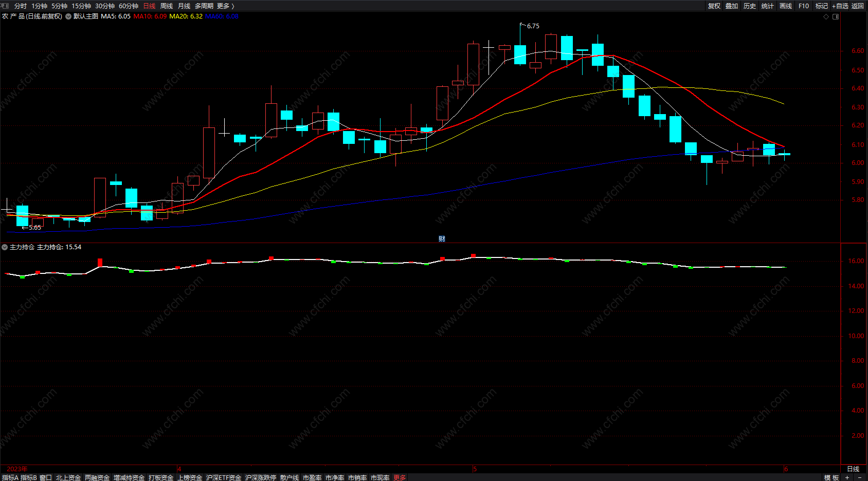Click the 2023年 date axis label
The image size is (868, 481).
click(x=17, y=469)
